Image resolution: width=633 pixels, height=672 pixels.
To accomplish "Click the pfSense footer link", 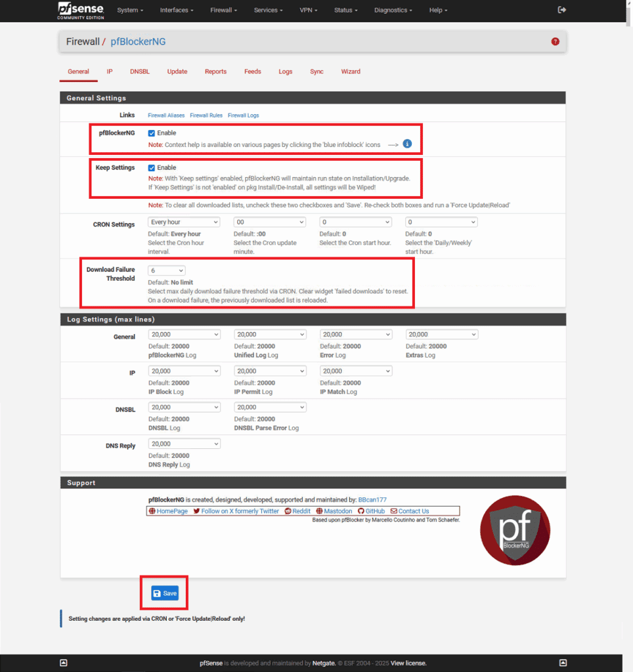I will (211, 663).
